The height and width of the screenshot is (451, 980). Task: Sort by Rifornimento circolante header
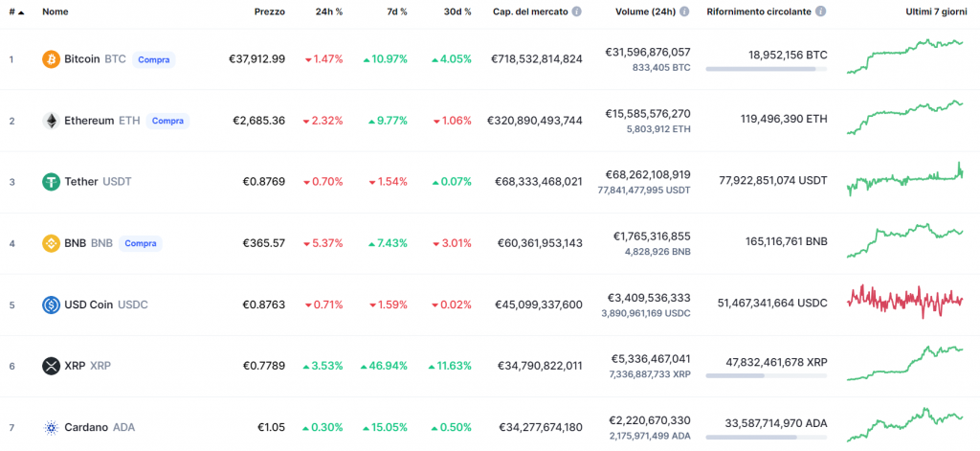759,11
